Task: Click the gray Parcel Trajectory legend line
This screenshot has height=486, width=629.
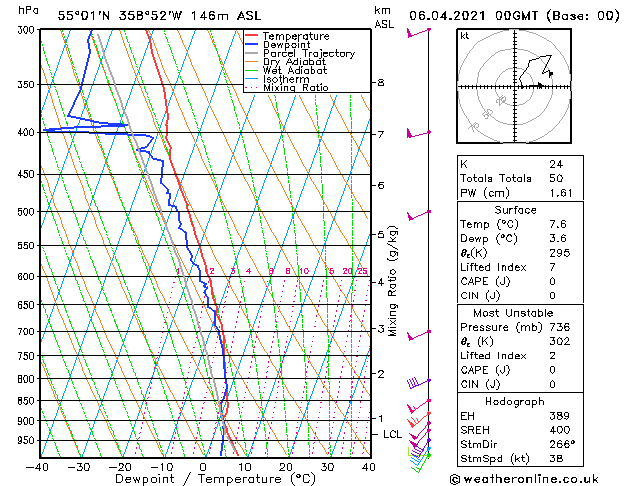Action: tap(252, 53)
